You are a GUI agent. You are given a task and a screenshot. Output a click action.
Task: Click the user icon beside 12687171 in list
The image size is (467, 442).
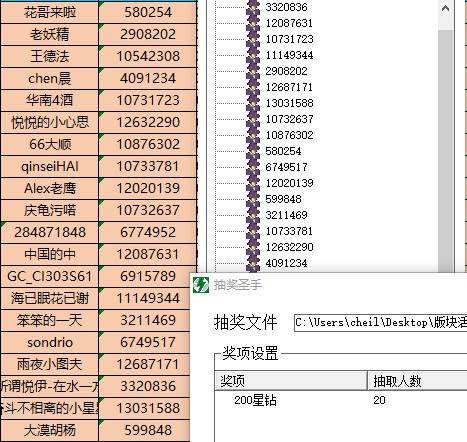(x=253, y=87)
